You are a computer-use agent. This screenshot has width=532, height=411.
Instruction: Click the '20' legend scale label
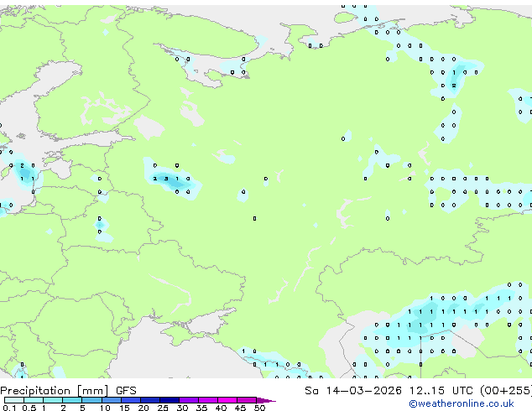[143, 408]
